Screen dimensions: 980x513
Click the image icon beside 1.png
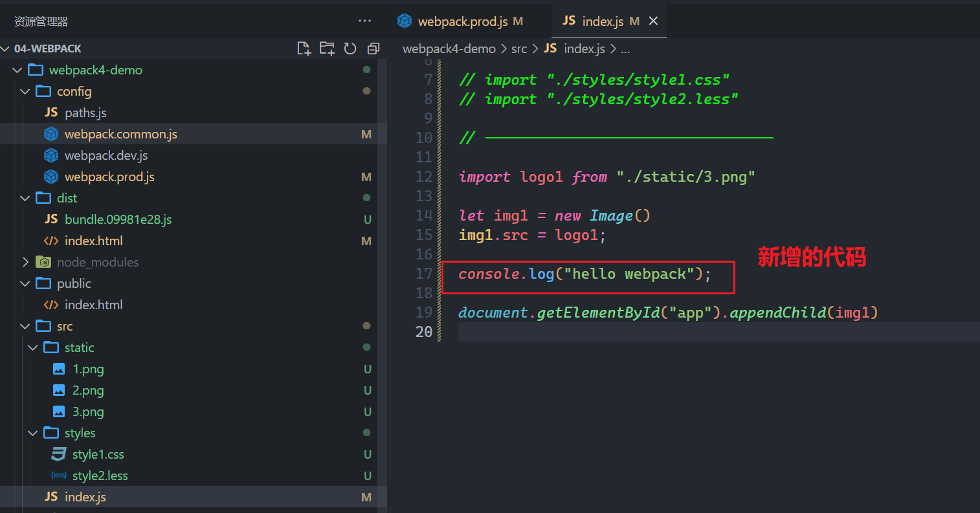(x=59, y=369)
